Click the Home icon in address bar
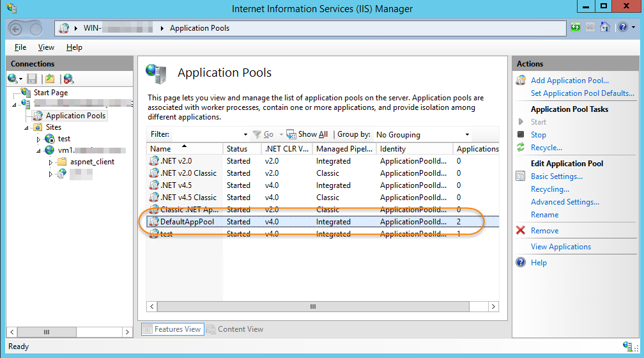 point(604,27)
